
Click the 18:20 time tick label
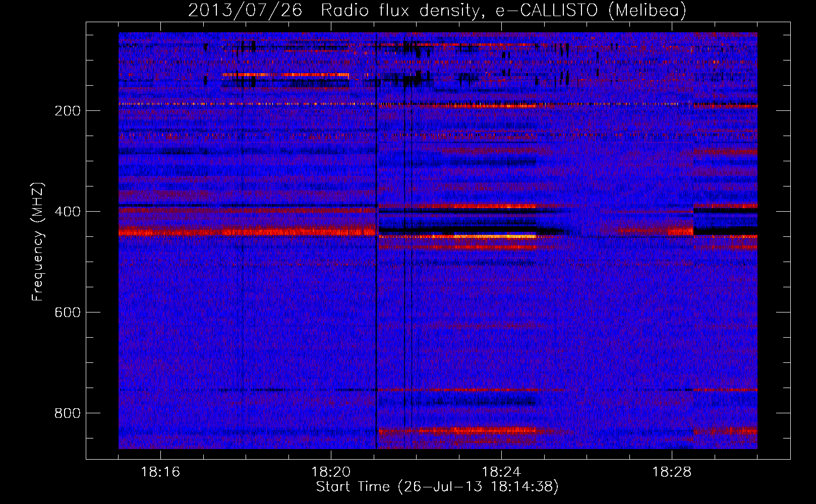(x=331, y=472)
